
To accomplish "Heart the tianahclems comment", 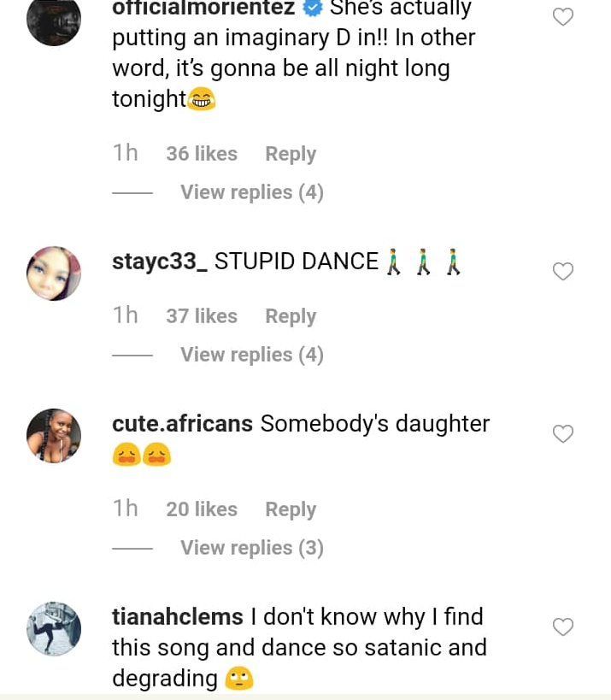I will (x=563, y=627).
